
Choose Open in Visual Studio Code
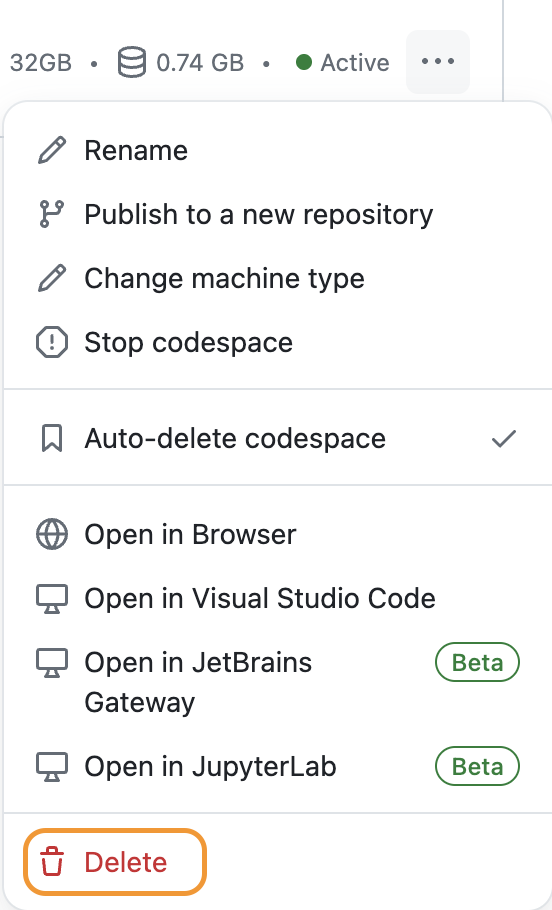tap(279, 598)
